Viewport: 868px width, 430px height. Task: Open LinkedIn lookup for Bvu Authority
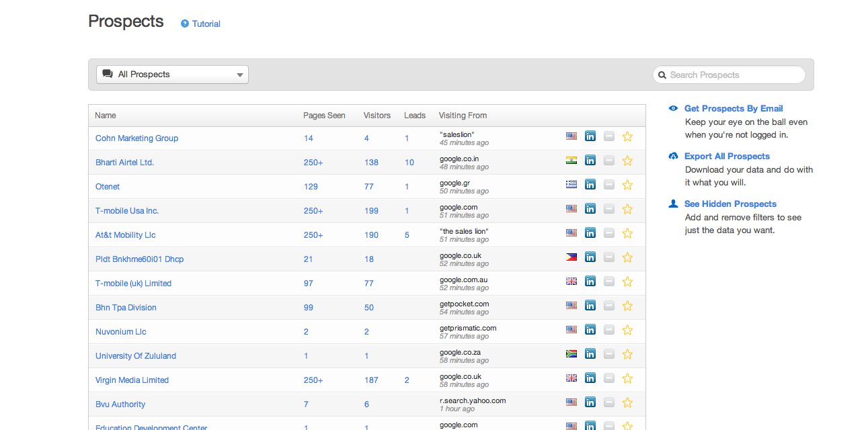click(x=590, y=402)
